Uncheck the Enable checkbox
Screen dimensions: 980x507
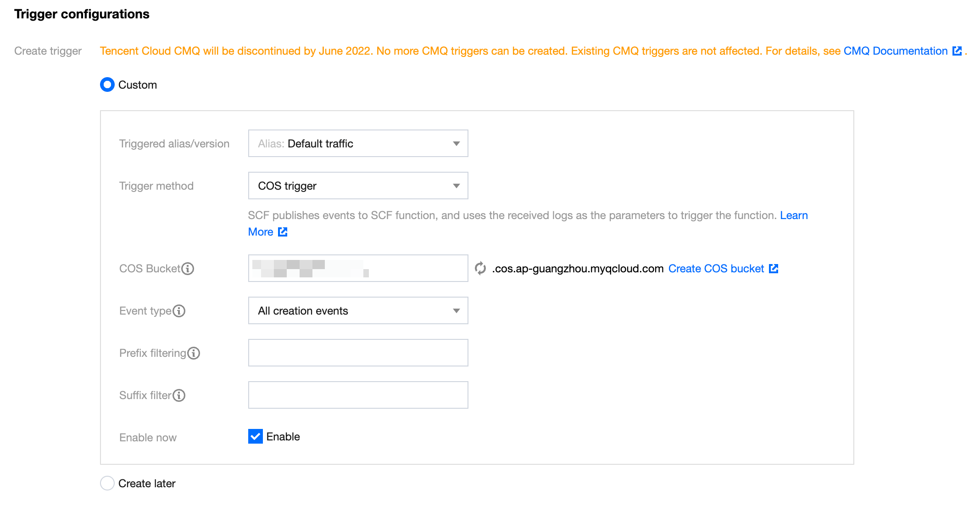[x=256, y=436]
